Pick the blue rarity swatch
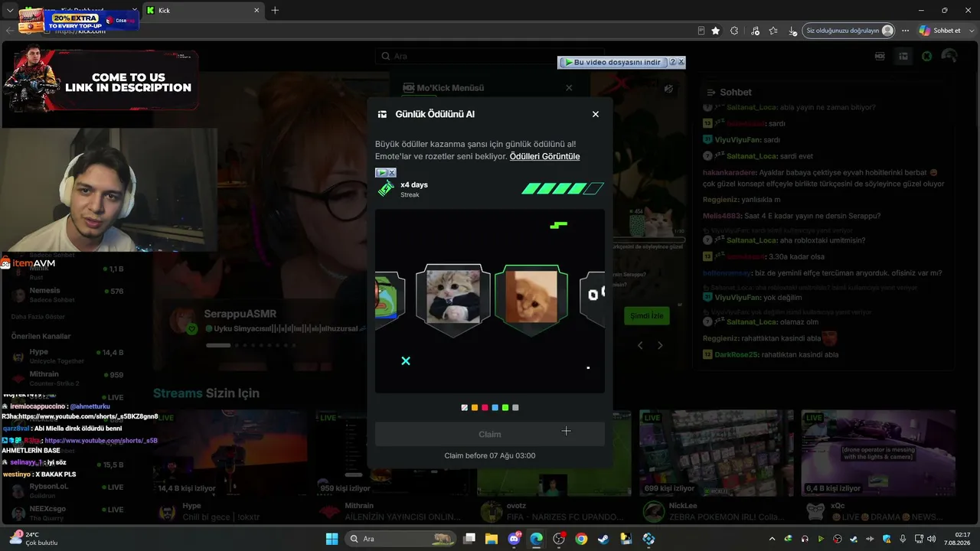Viewport: 980px width, 551px height. (495, 408)
